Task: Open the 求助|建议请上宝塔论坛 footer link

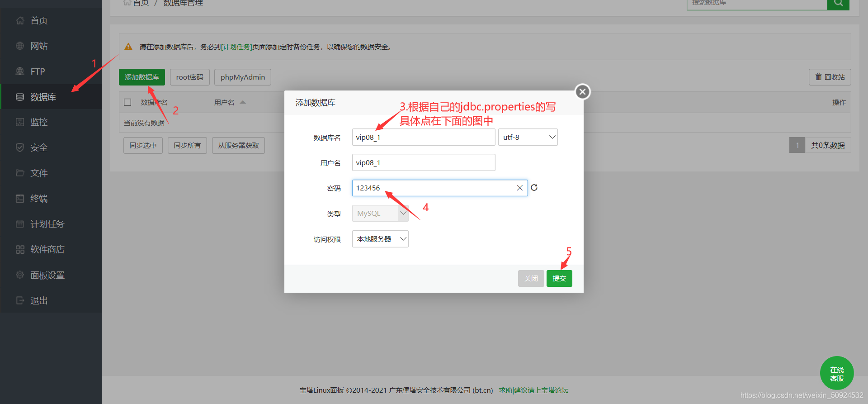Action: (x=533, y=390)
